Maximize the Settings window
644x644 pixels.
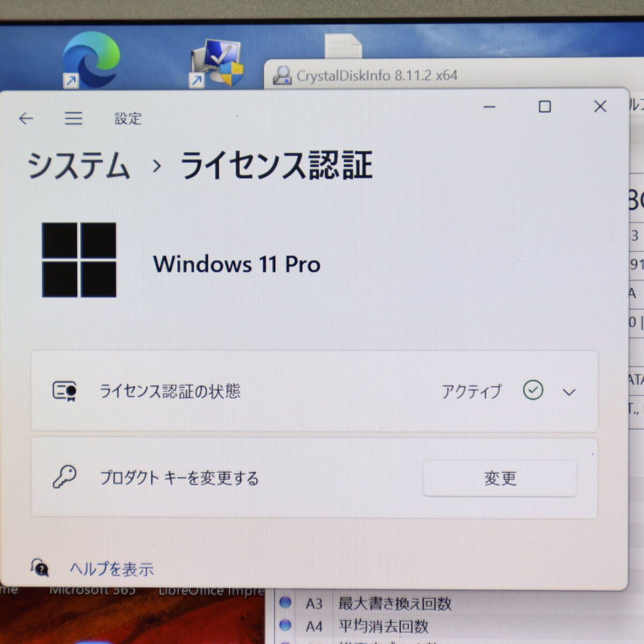545,107
